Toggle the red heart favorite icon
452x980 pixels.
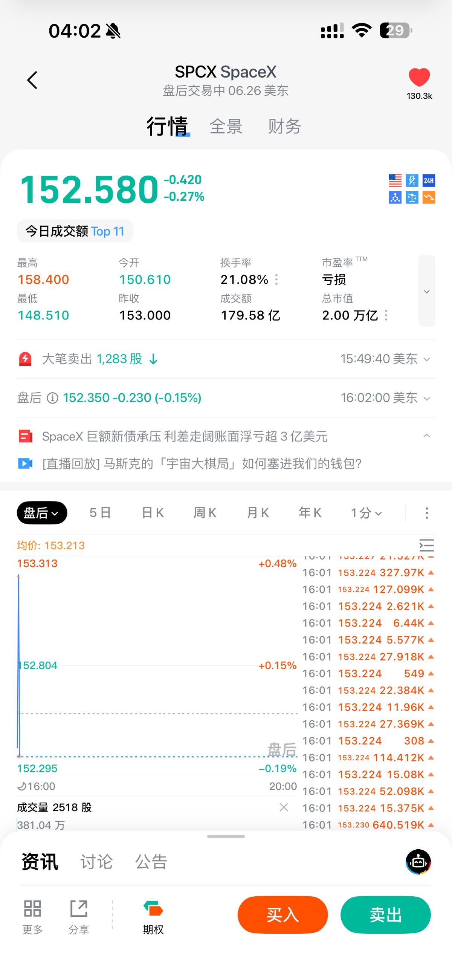[x=419, y=77]
